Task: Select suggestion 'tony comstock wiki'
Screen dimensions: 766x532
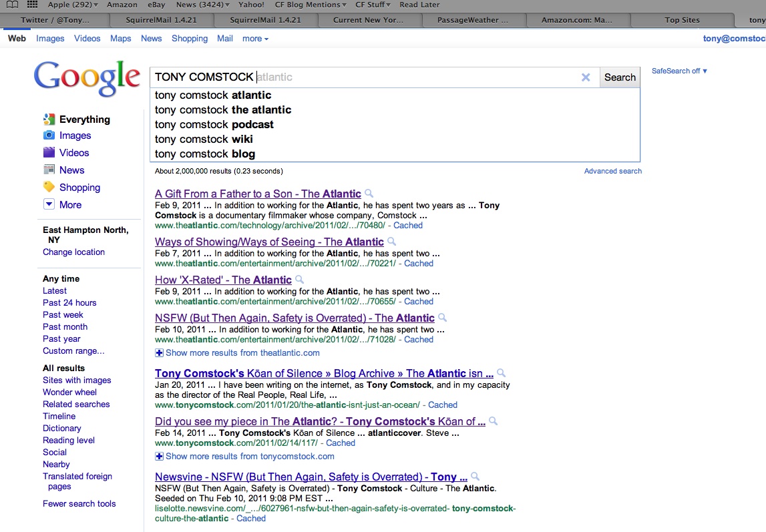Action: [x=395, y=139]
